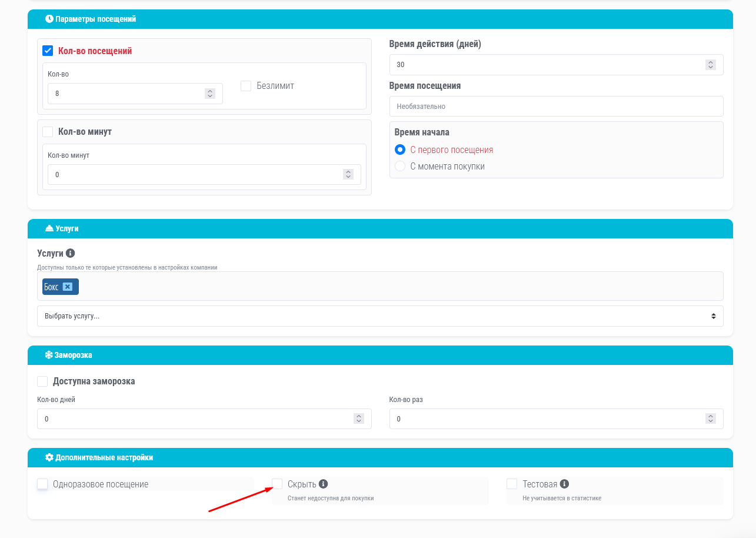Enable the Безлимит checkbox
Image resolution: width=756 pixels, height=538 pixels.
pos(246,86)
